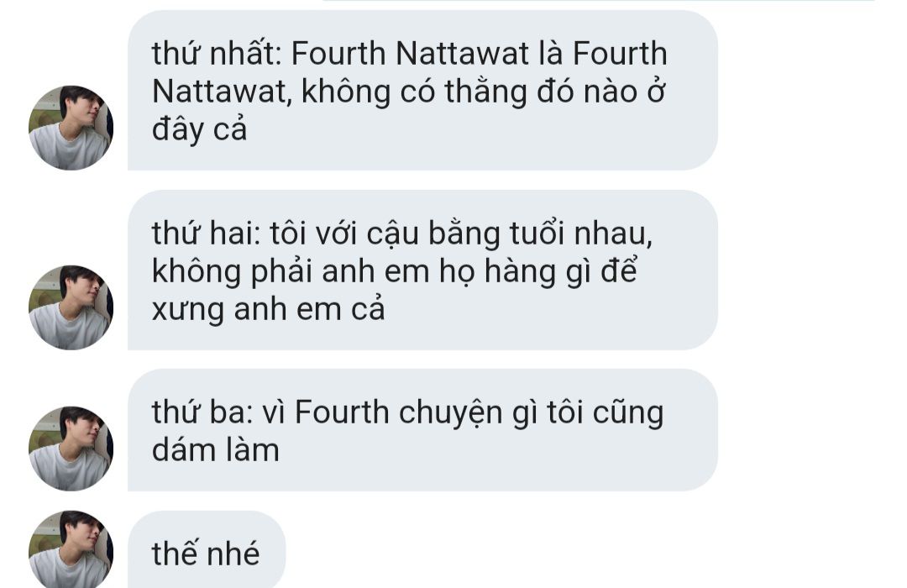Click the "thứ hai:" label text

(207, 233)
